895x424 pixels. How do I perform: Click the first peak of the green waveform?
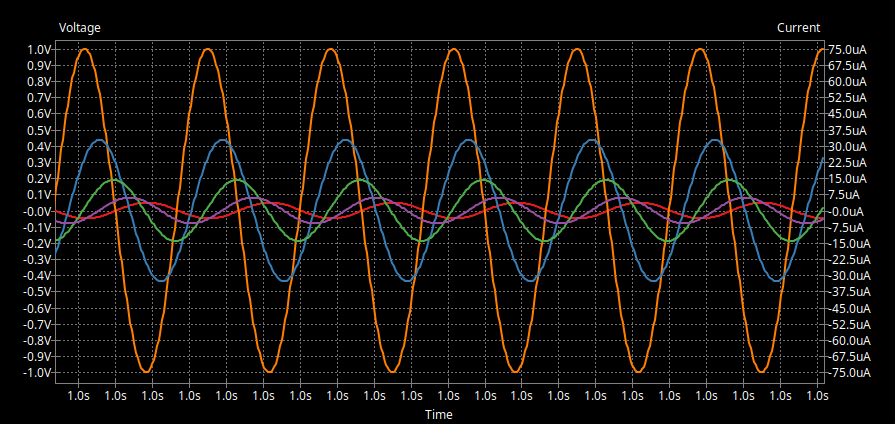click(x=114, y=180)
